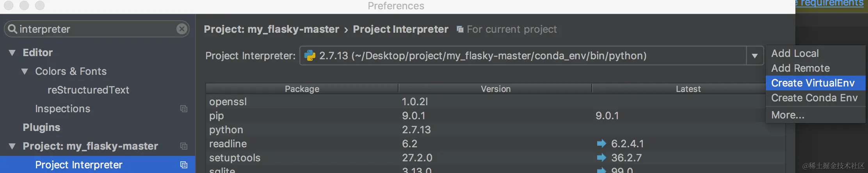Click the upgrade arrow for setuptools
Viewport: 868px width, 173px height.
(x=601, y=158)
